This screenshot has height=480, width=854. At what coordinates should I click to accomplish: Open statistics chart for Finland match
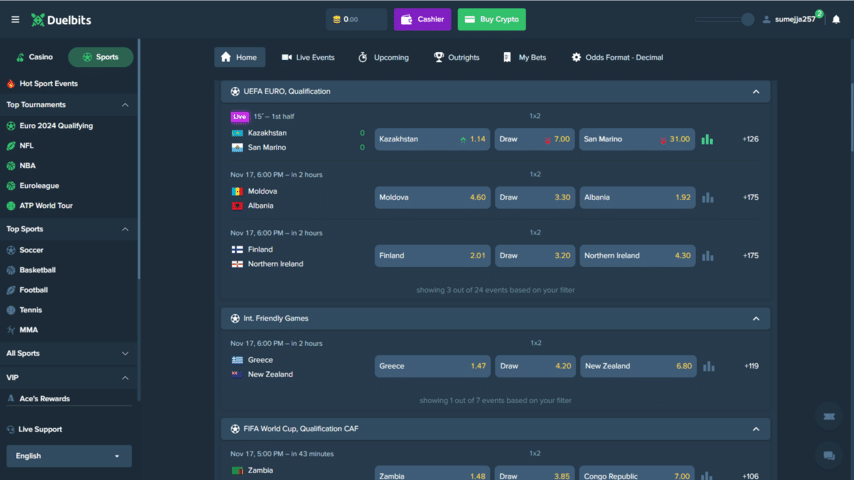(707, 256)
